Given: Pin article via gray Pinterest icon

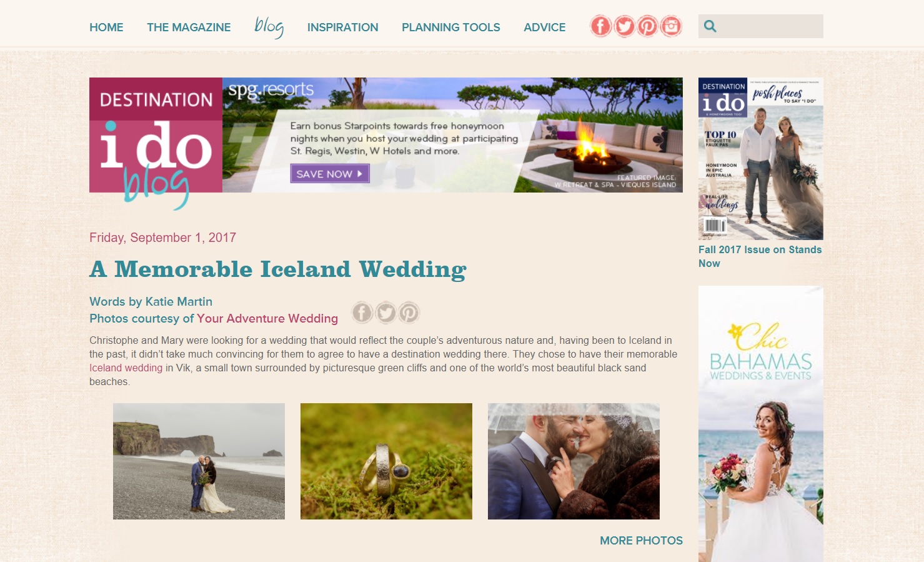Looking at the screenshot, I should (409, 312).
